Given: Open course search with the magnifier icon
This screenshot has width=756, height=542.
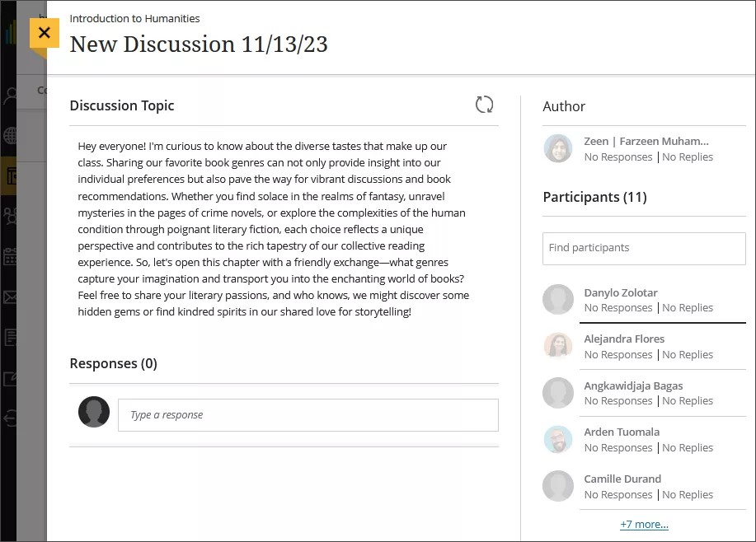Looking at the screenshot, I should click(10, 93).
